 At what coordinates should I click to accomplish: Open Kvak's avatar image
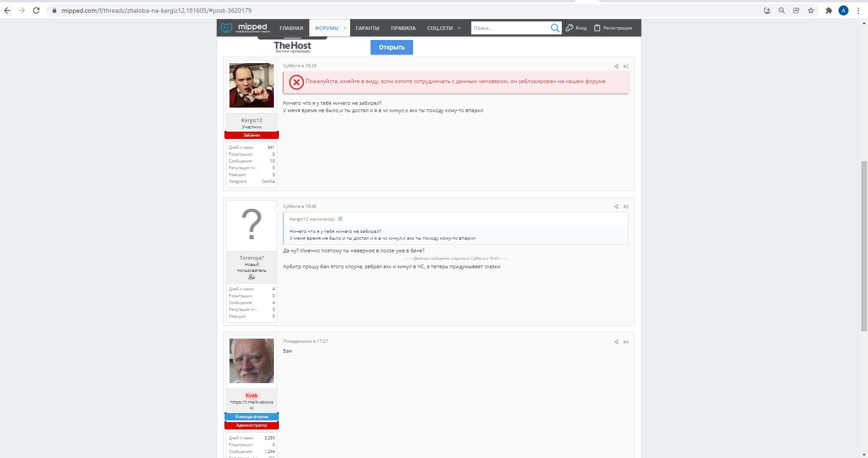point(252,361)
